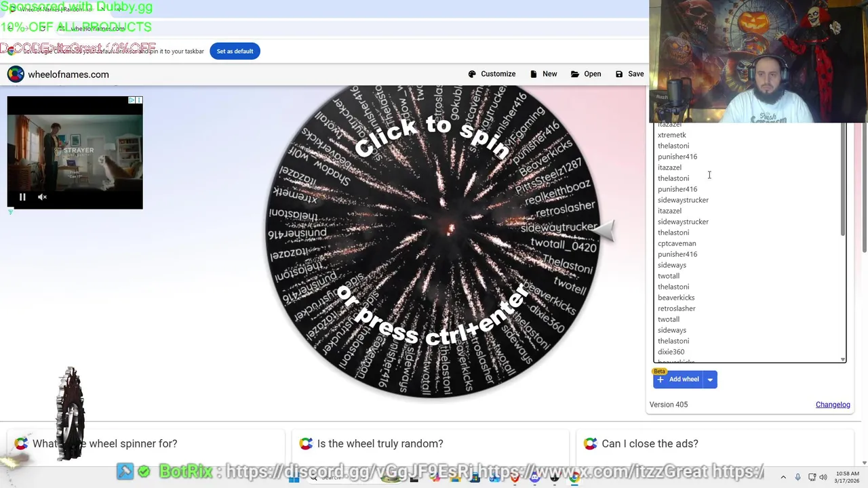Open the Add wheel dropdown arrow
The height and width of the screenshot is (488, 868).
710,380
